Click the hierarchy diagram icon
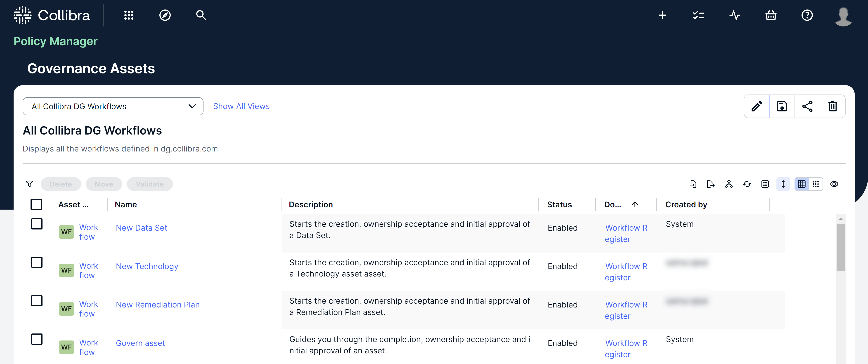The width and height of the screenshot is (868, 364). tap(729, 184)
